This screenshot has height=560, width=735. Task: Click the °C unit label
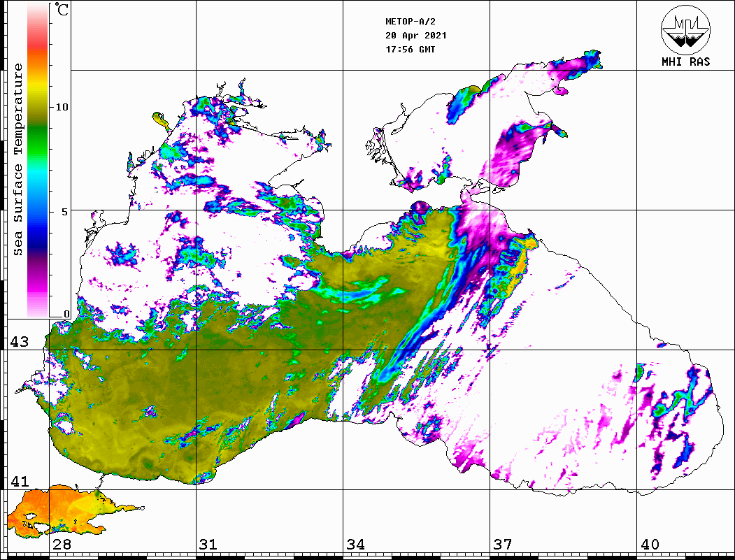click(62, 9)
